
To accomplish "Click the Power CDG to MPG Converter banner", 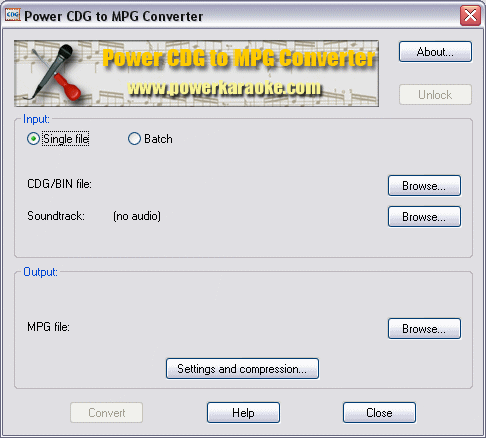I will point(196,73).
